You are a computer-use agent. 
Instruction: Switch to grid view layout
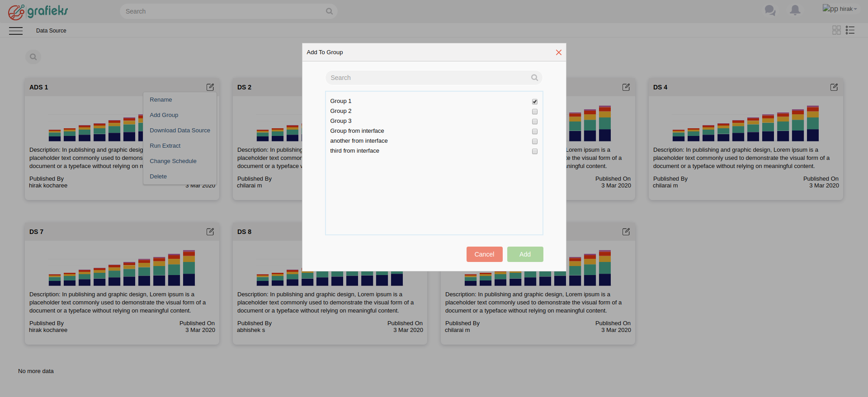(x=836, y=30)
